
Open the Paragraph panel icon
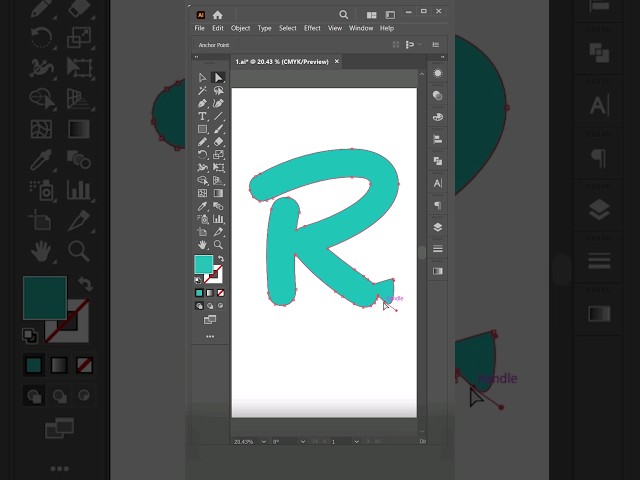[438, 205]
